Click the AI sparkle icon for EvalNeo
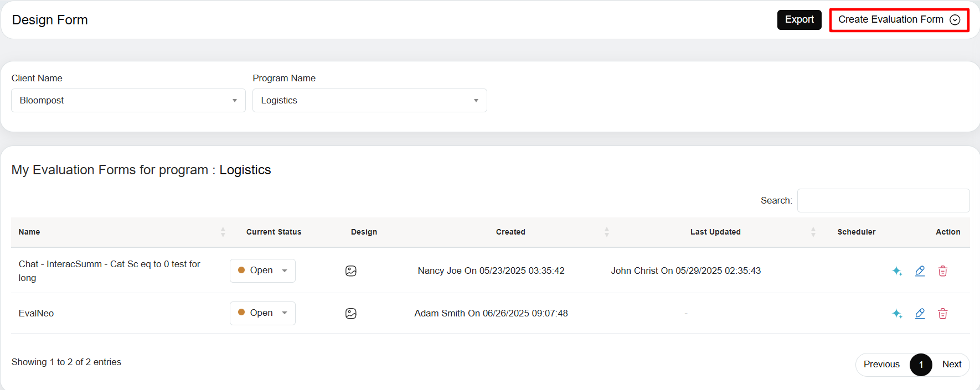 [x=898, y=314]
